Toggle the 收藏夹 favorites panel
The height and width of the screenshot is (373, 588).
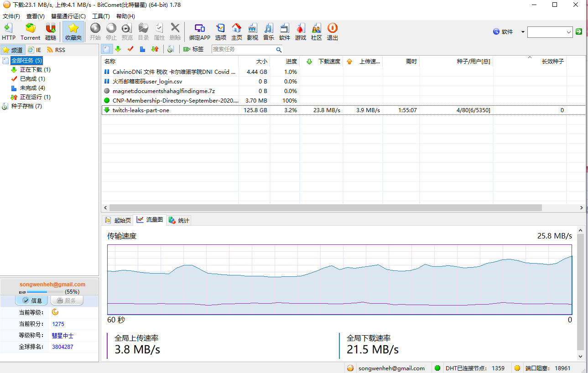point(73,32)
